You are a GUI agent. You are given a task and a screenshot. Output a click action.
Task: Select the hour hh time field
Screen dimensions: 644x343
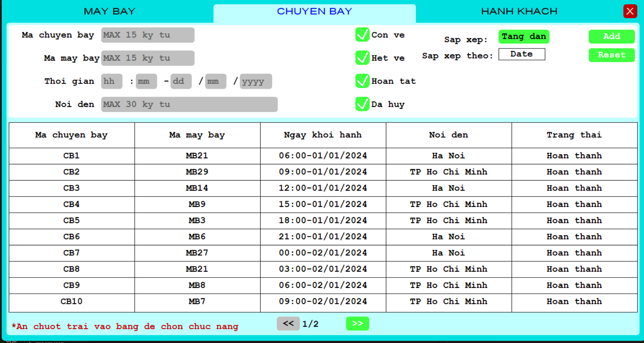coord(112,81)
